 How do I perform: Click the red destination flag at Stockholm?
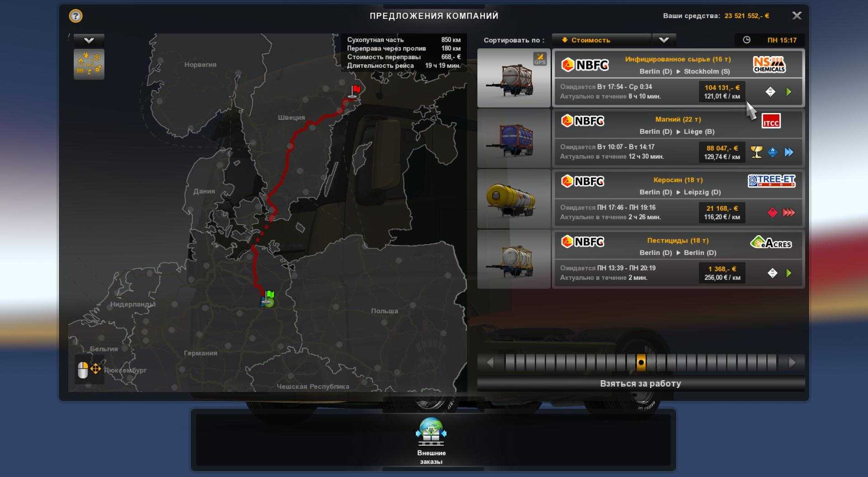(356, 91)
